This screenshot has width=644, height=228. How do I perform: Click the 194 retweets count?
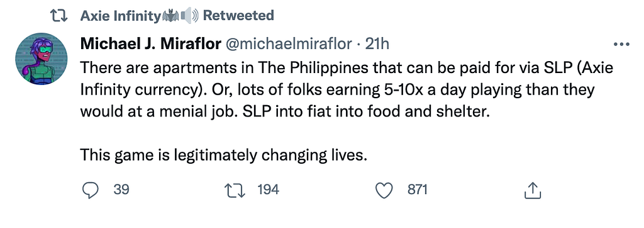[x=268, y=190]
